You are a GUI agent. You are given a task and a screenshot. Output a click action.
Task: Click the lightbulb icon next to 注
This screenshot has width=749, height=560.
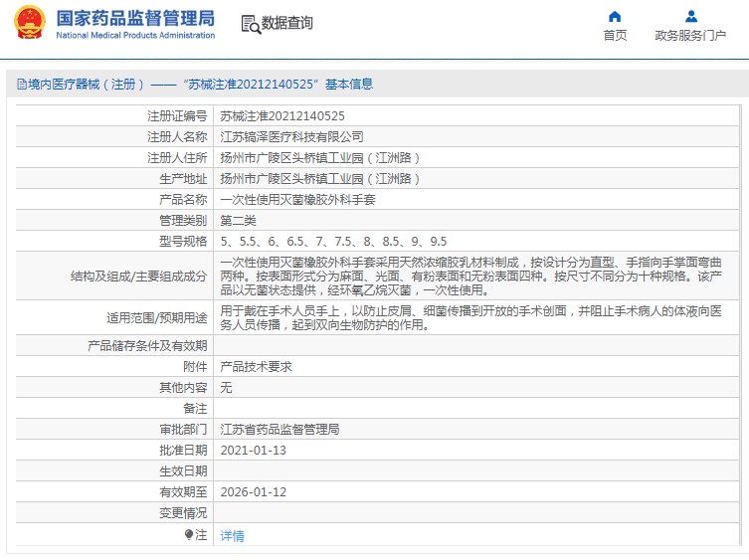(x=189, y=535)
